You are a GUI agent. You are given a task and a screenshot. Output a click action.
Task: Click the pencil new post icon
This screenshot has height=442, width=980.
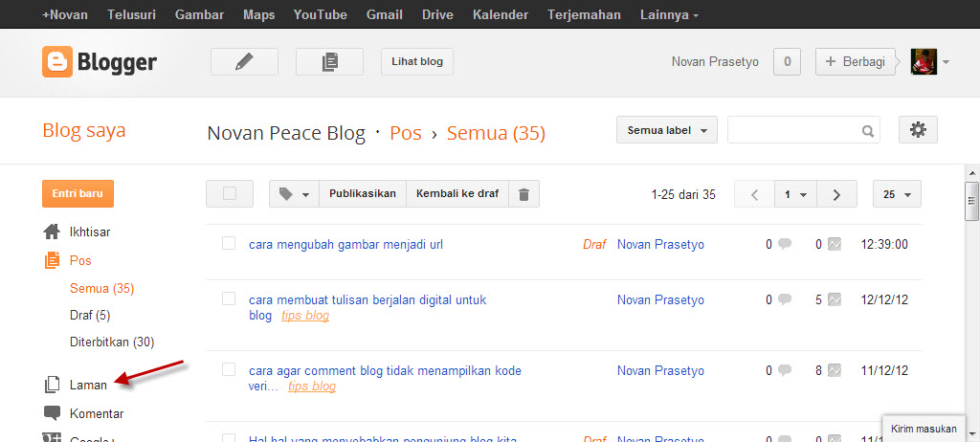pos(244,61)
